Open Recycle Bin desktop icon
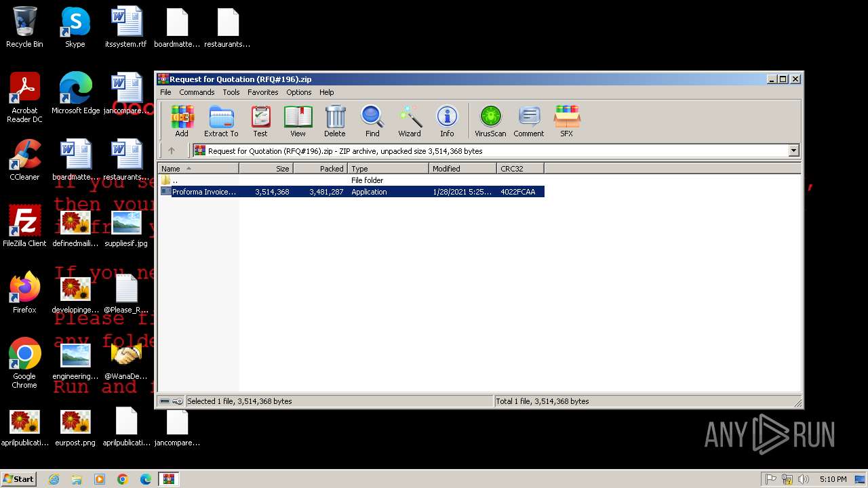This screenshot has width=868, height=488. pos(24,28)
